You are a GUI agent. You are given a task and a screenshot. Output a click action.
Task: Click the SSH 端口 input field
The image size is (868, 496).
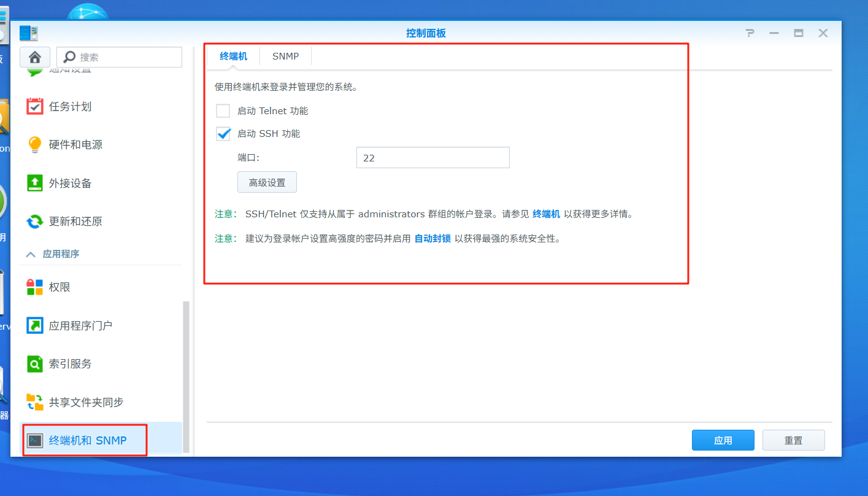tap(432, 157)
